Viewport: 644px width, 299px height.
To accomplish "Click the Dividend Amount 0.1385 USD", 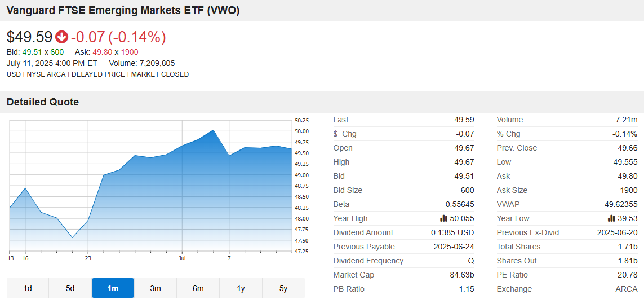I will click(452, 232).
